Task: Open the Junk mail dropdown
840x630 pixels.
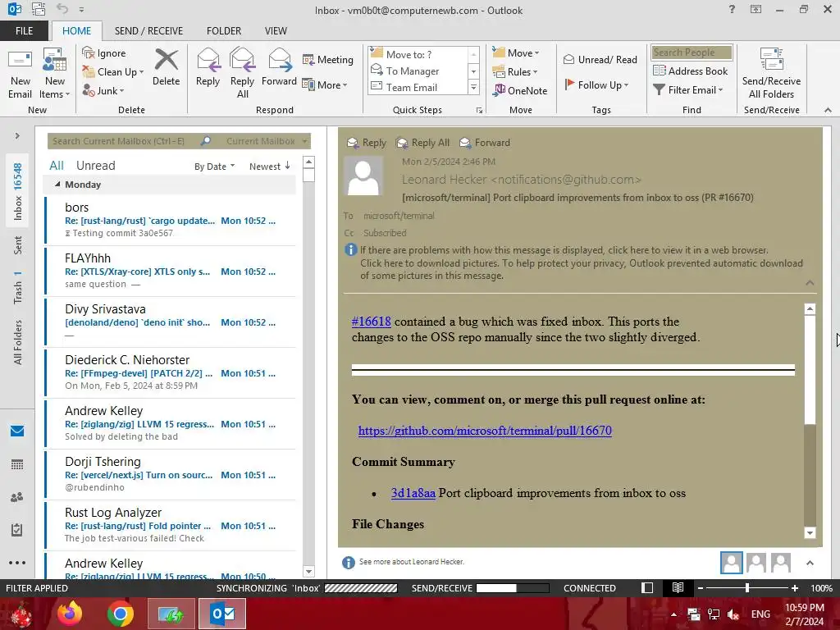Action: pyautogui.click(x=103, y=90)
